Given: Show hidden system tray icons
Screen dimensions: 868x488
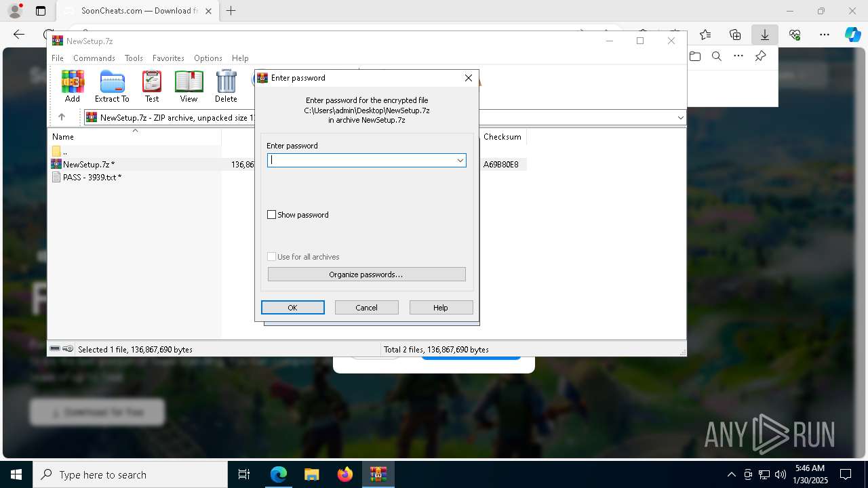Looking at the screenshot, I should 731,474.
